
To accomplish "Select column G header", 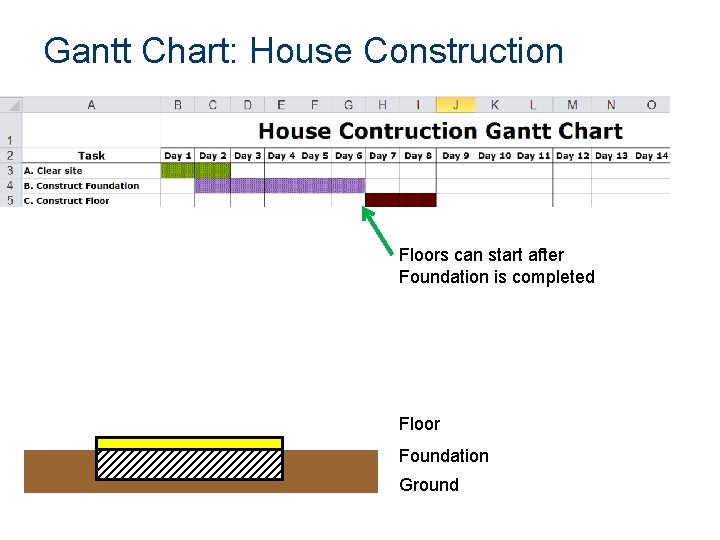I will tap(349, 105).
